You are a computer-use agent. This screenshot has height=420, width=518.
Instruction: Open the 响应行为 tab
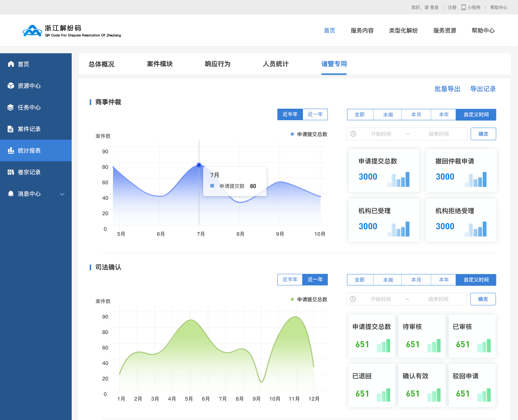(x=218, y=64)
